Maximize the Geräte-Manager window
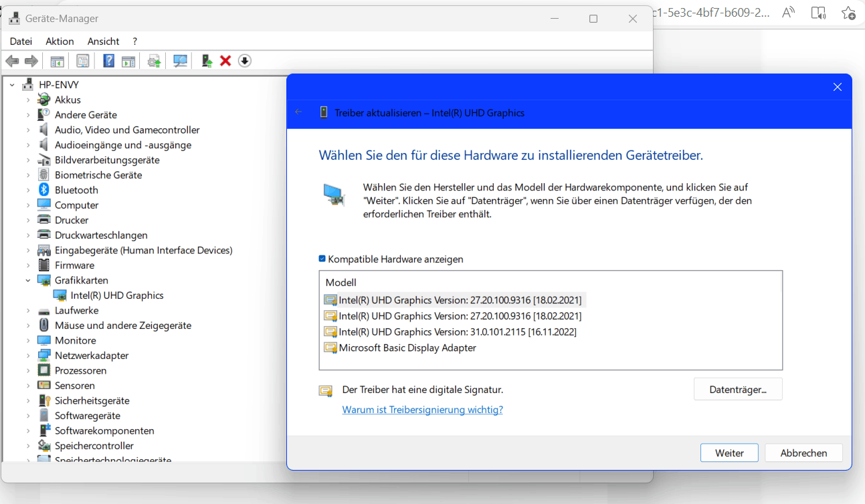865x504 pixels. (593, 19)
